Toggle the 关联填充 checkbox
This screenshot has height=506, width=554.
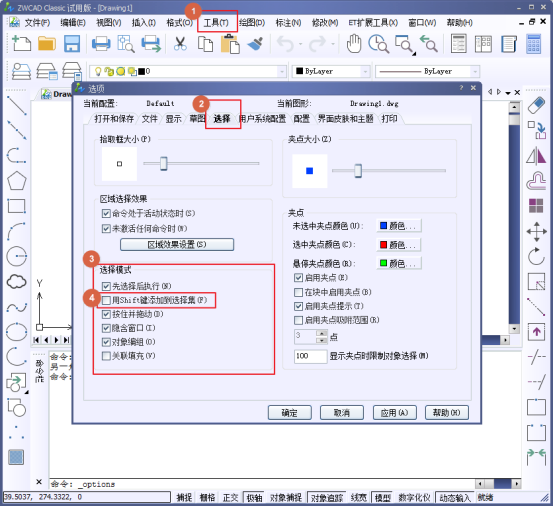tap(106, 356)
